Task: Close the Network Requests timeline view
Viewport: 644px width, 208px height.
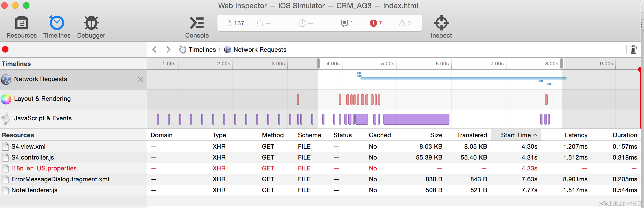Action: pyautogui.click(x=140, y=79)
